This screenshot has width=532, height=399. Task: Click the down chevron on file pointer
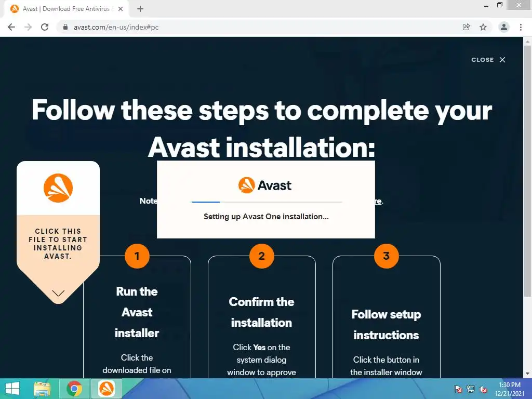(58, 293)
